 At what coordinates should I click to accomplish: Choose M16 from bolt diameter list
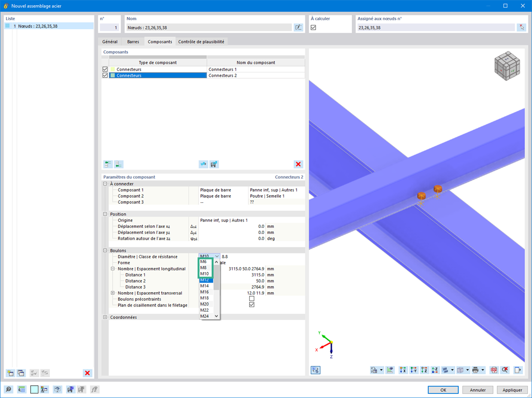[206, 292]
